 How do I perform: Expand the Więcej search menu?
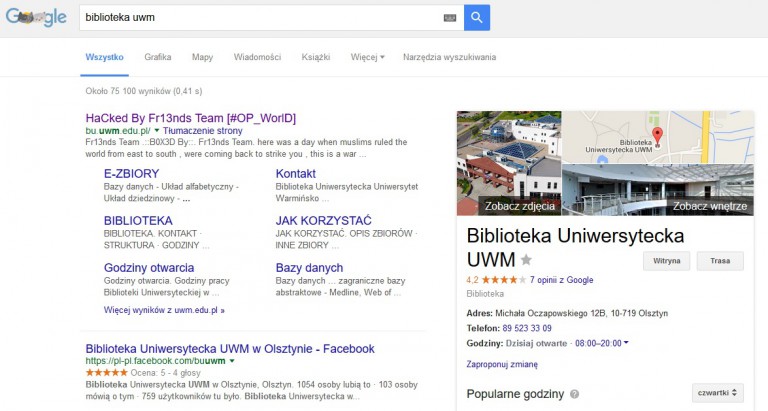(x=367, y=57)
